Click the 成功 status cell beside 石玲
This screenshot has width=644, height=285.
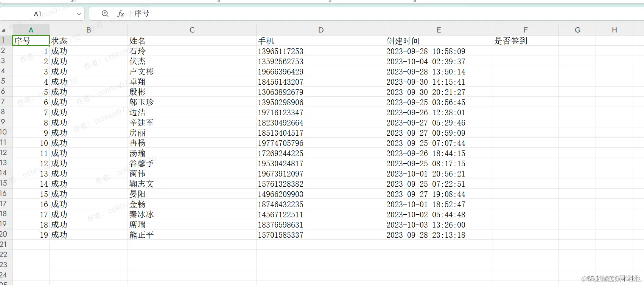click(89, 51)
